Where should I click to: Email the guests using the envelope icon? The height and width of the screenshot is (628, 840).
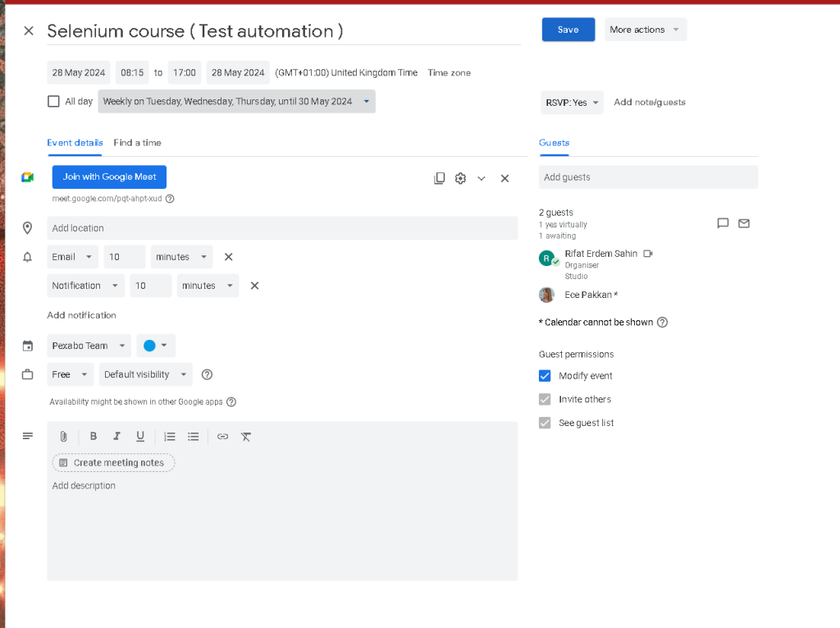743,223
